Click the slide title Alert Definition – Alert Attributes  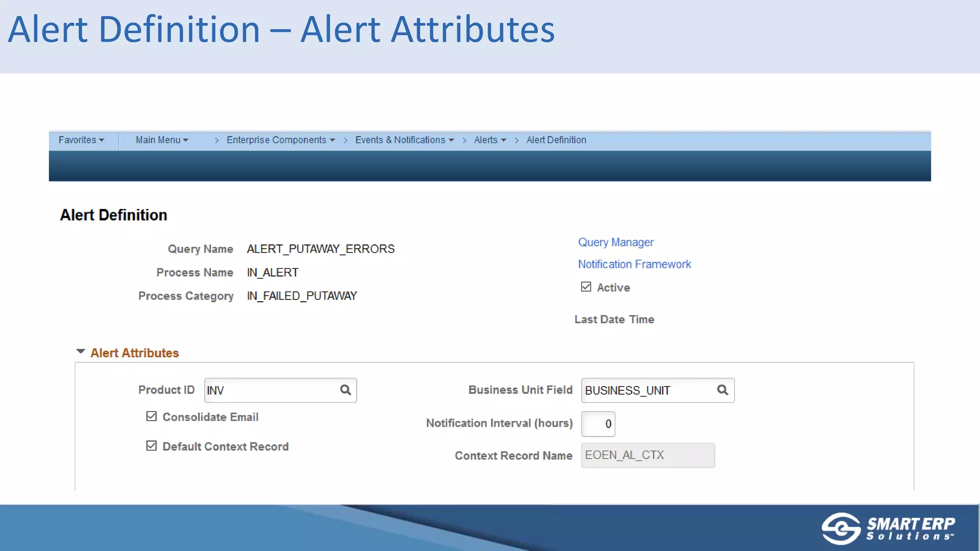(x=281, y=30)
